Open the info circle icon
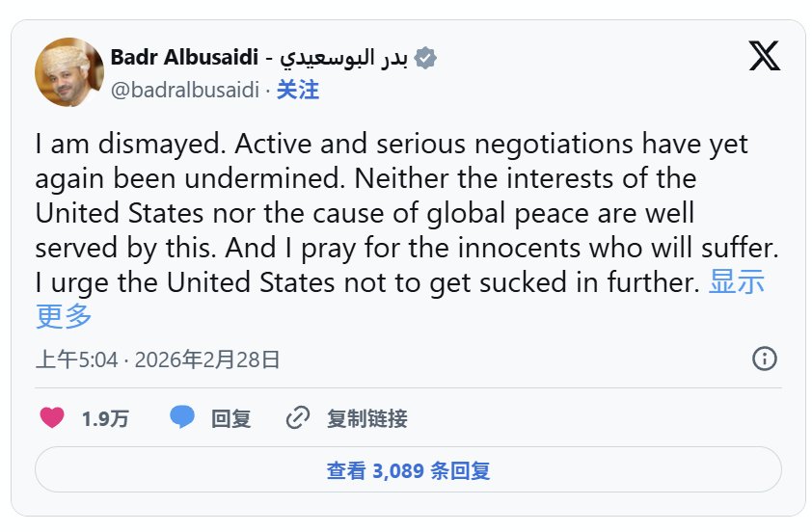This screenshot has width=812, height=532. (764, 359)
